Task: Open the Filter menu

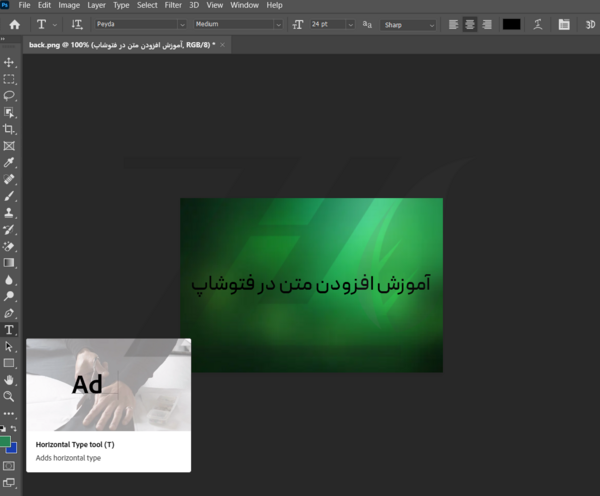Action: (173, 5)
